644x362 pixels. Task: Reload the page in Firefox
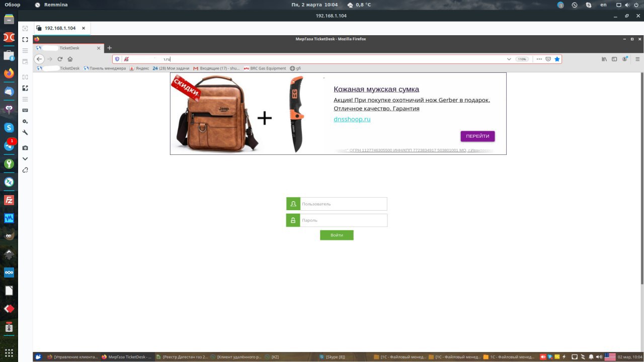pyautogui.click(x=60, y=59)
